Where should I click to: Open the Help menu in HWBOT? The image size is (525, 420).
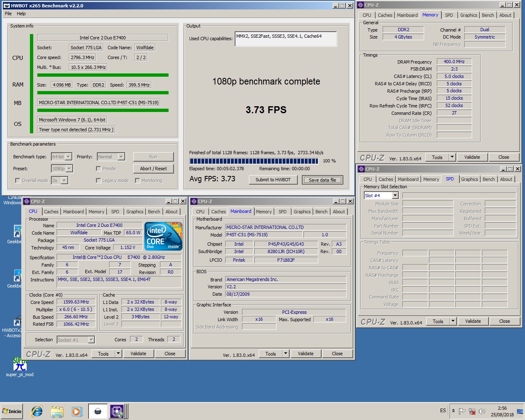coord(21,14)
